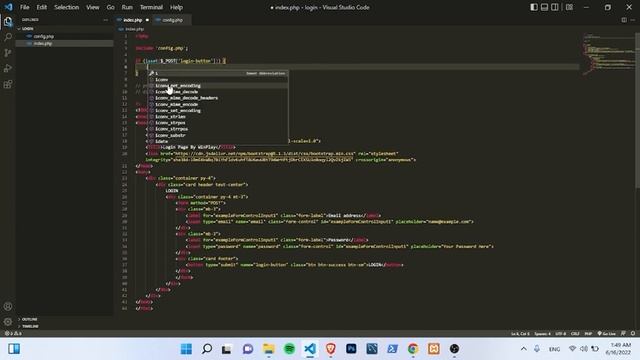Open Brave browser from taskbar
The width and height of the screenshot is (640, 360).
click(x=331, y=349)
